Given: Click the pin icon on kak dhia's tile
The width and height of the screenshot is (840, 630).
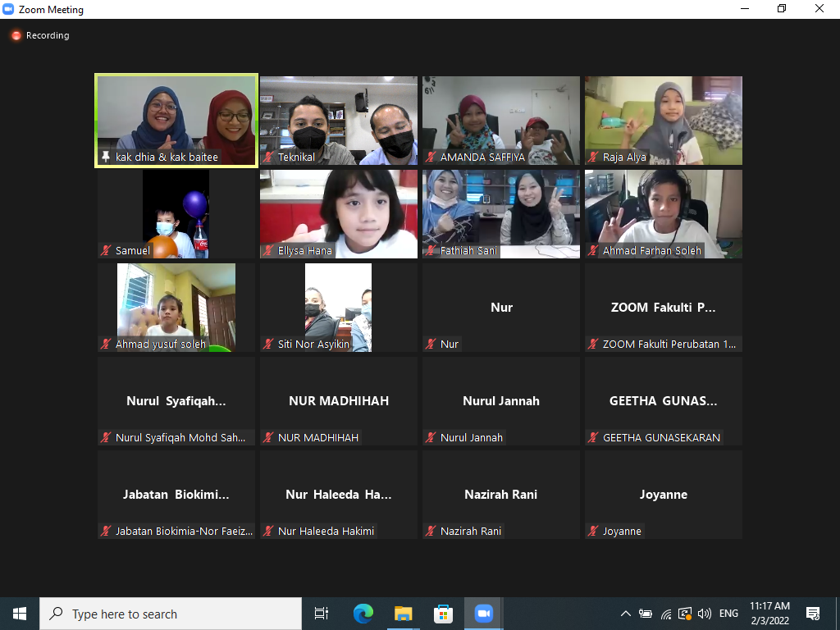Looking at the screenshot, I should pyautogui.click(x=105, y=157).
